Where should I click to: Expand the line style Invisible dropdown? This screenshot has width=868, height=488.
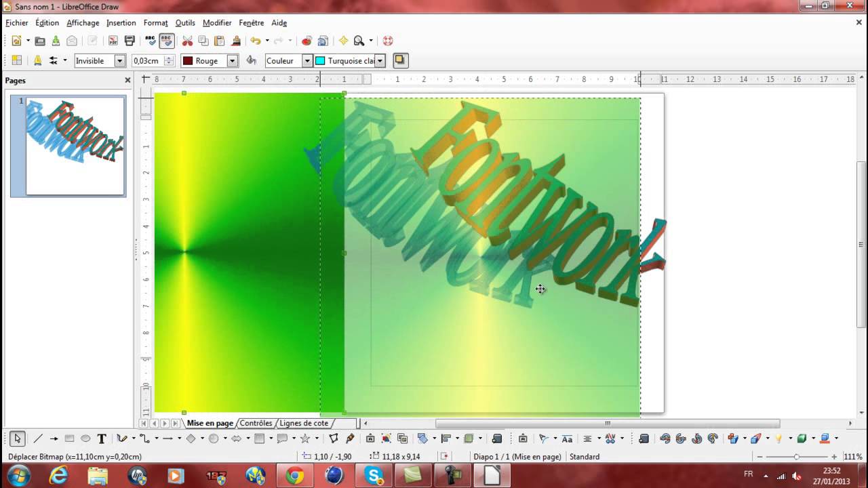[x=120, y=60]
